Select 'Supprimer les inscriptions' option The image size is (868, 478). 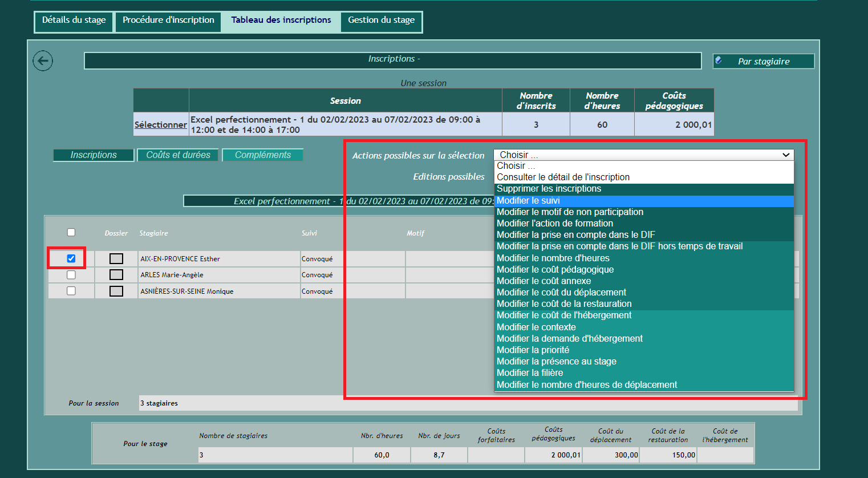(x=549, y=189)
